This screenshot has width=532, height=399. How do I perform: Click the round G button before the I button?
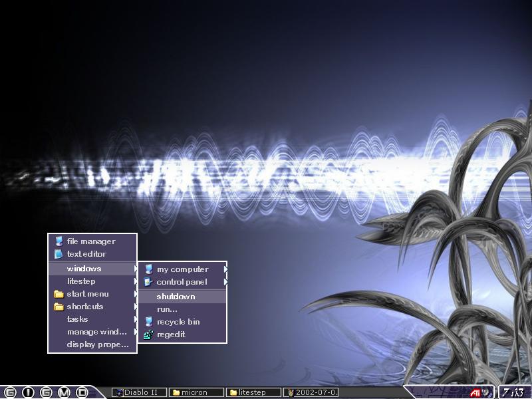coord(10,392)
